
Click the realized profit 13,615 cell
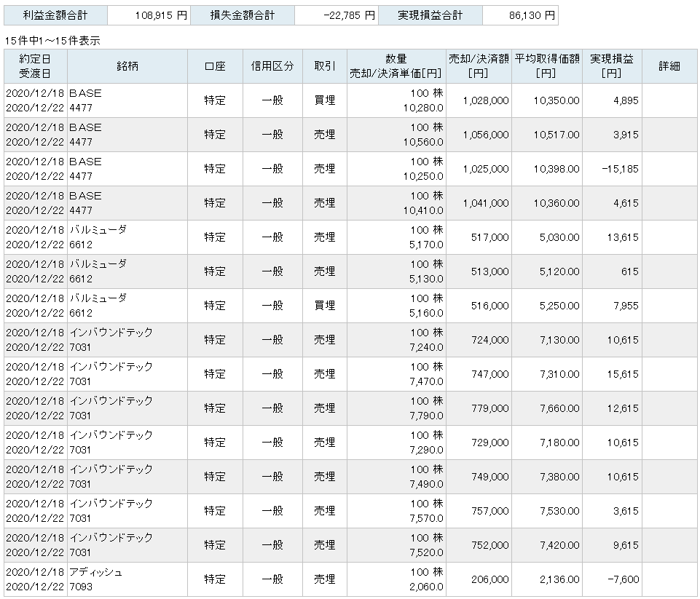pyautogui.click(x=612, y=237)
